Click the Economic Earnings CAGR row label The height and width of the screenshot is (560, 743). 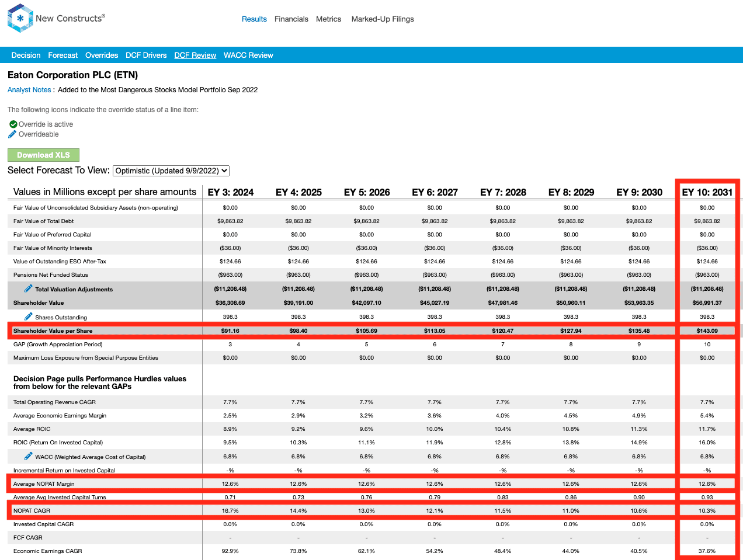point(48,551)
